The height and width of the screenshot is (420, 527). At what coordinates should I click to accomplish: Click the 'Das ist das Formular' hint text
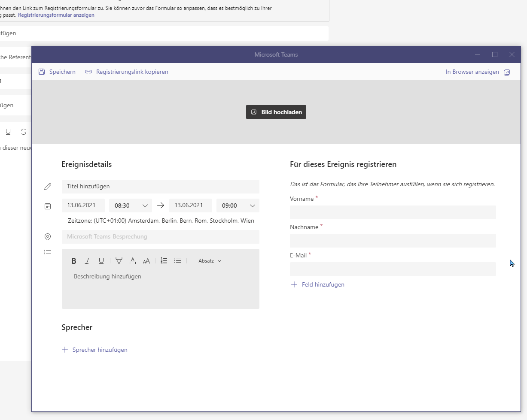coord(393,184)
